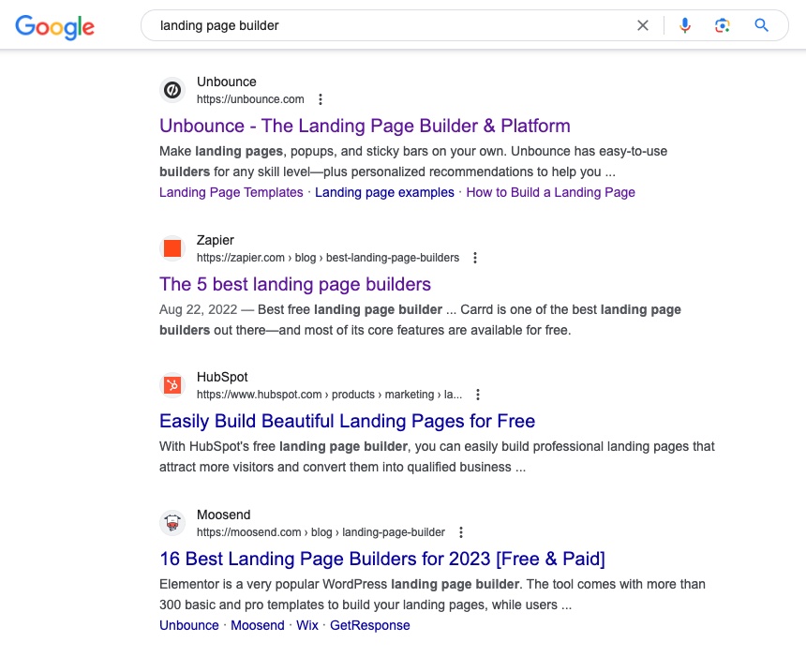Clear the search box with X icon
This screenshot has height=672, width=806.
pyautogui.click(x=643, y=26)
